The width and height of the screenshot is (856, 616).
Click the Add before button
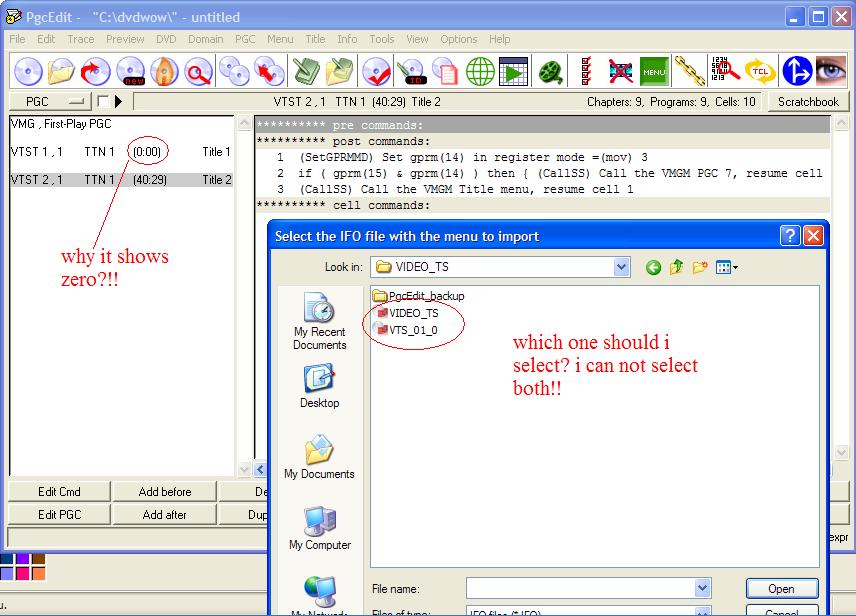[165, 491]
